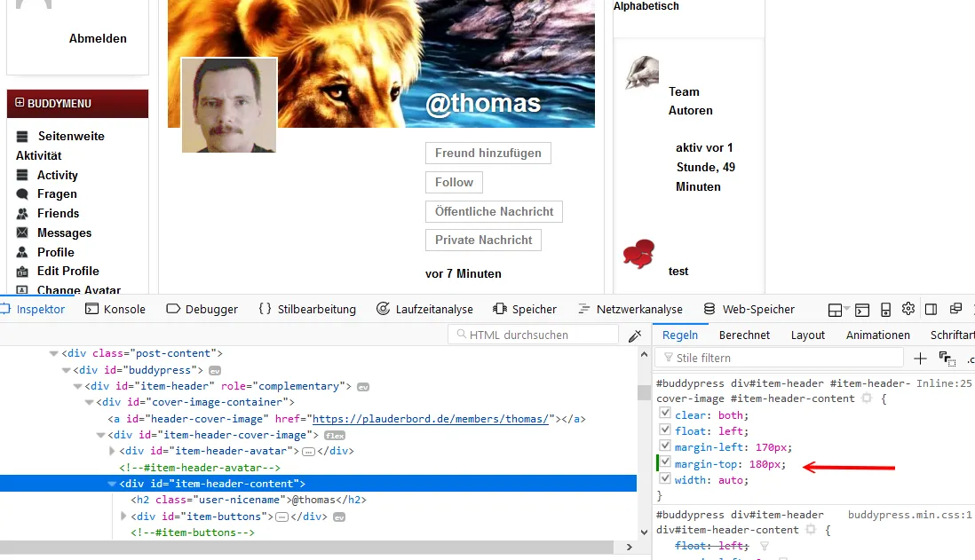Open the Berechnet styles tab

(x=744, y=335)
